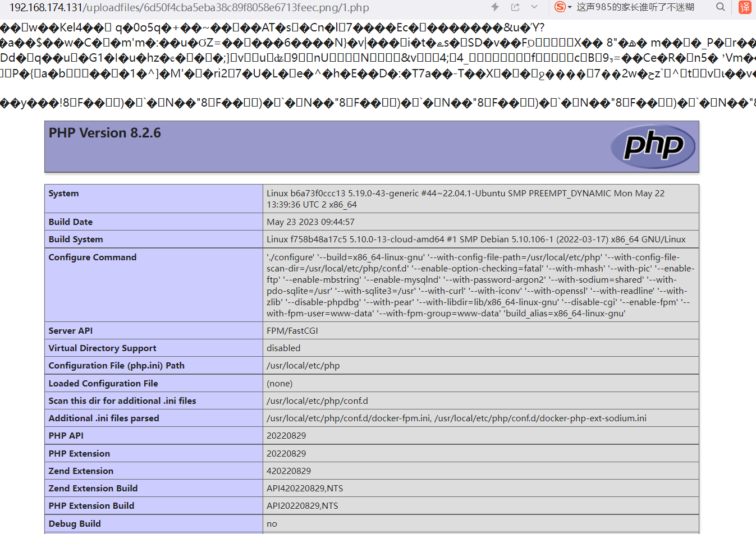Click the 'Virtual Directory Support' label
This screenshot has height=534, width=756.
[x=103, y=348]
